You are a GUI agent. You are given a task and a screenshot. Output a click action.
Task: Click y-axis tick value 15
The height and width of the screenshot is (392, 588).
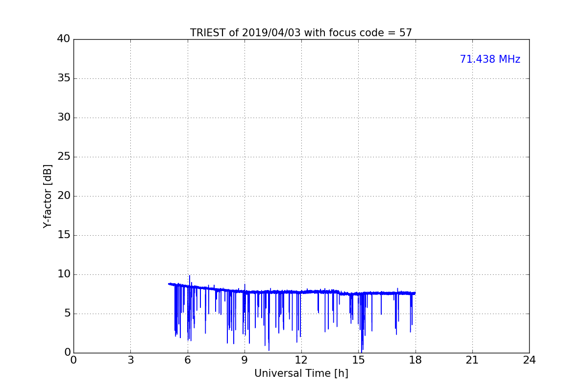(64, 235)
